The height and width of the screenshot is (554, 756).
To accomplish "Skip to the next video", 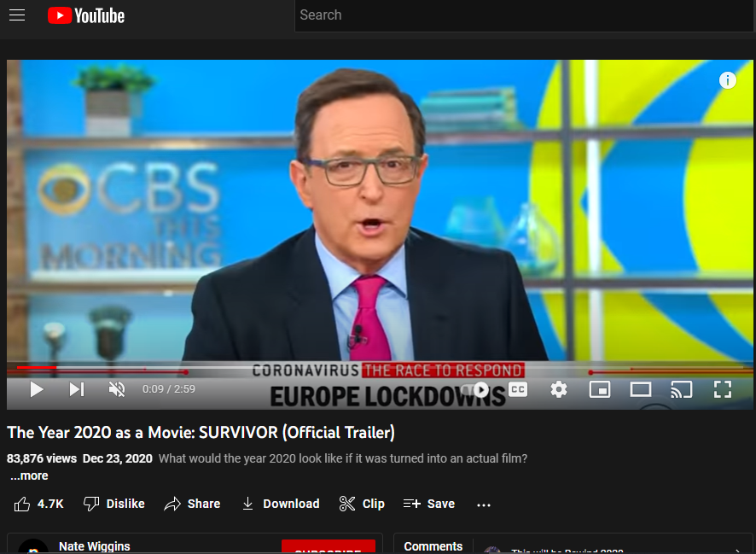I will pos(77,390).
